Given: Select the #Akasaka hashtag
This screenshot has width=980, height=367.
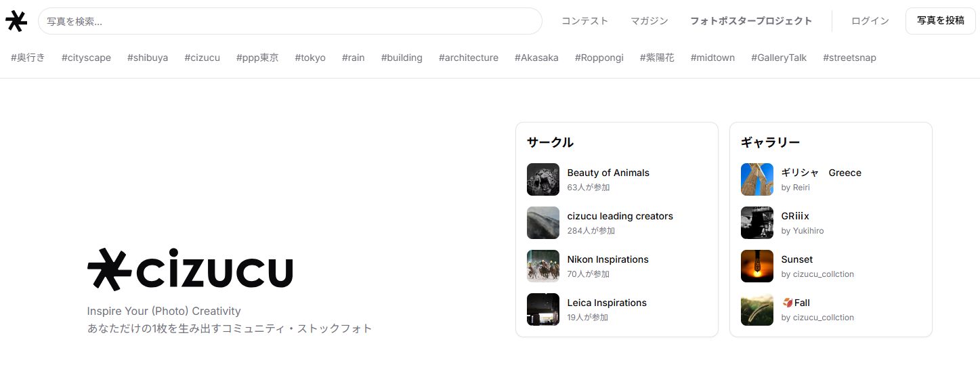Looking at the screenshot, I should click(x=536, y=58).
